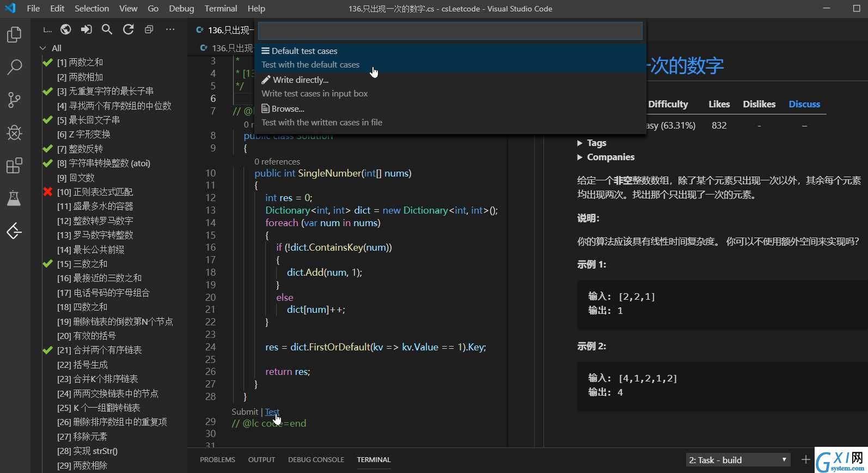Open problem [2] 两数相加
The height and width of the screenshot is (473, 868).
pyautogui.click(x=80, y=77)
